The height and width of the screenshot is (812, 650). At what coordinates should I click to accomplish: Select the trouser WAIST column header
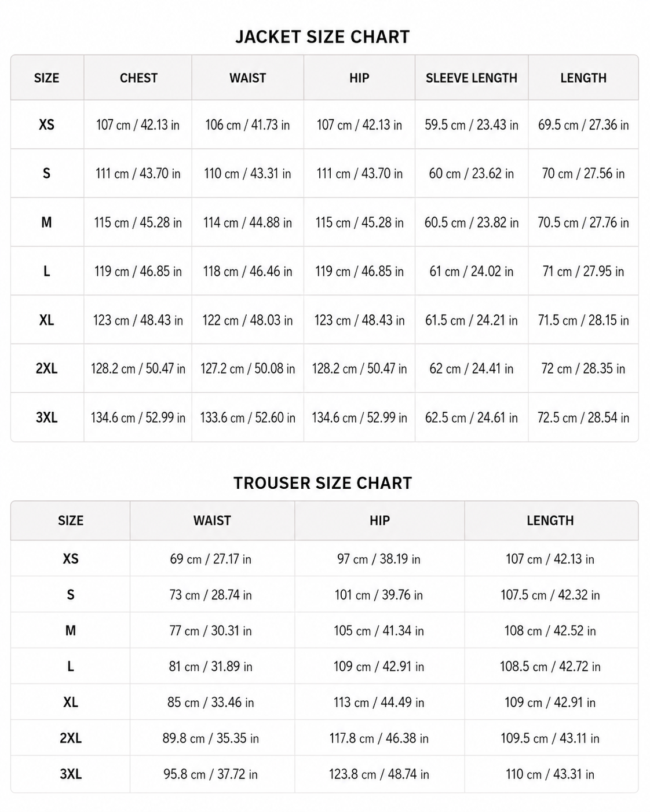[212, 521]
